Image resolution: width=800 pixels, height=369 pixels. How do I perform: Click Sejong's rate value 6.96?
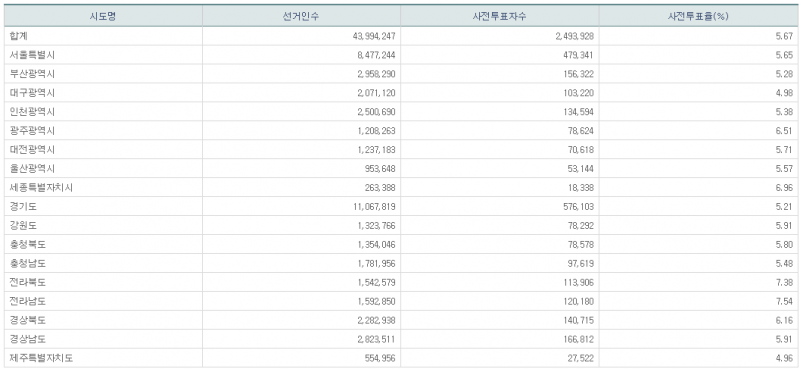(784, 187)
